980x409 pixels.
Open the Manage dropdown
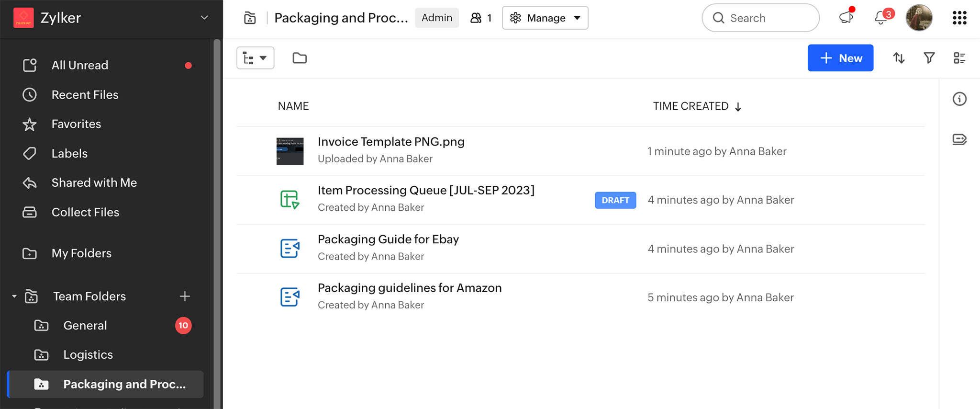[x=545, y=18]
